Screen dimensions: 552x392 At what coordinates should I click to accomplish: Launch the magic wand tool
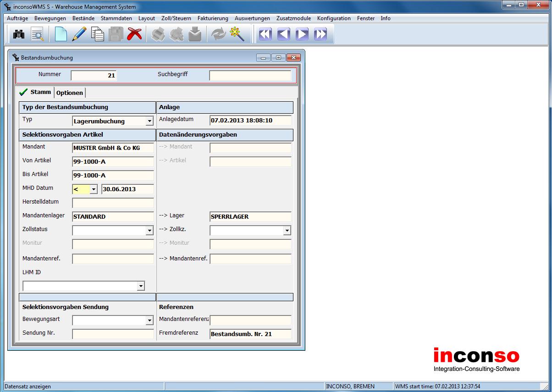tap(237, 34)
